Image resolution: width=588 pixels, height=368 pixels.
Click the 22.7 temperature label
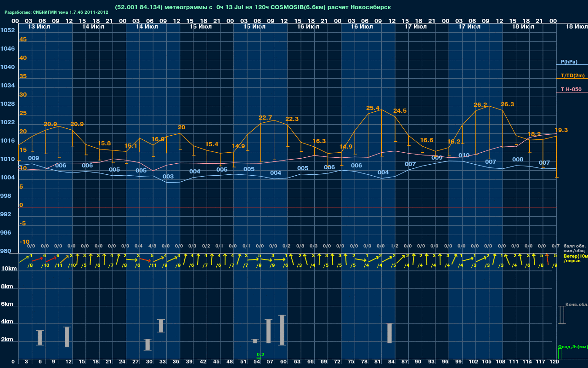266,118
